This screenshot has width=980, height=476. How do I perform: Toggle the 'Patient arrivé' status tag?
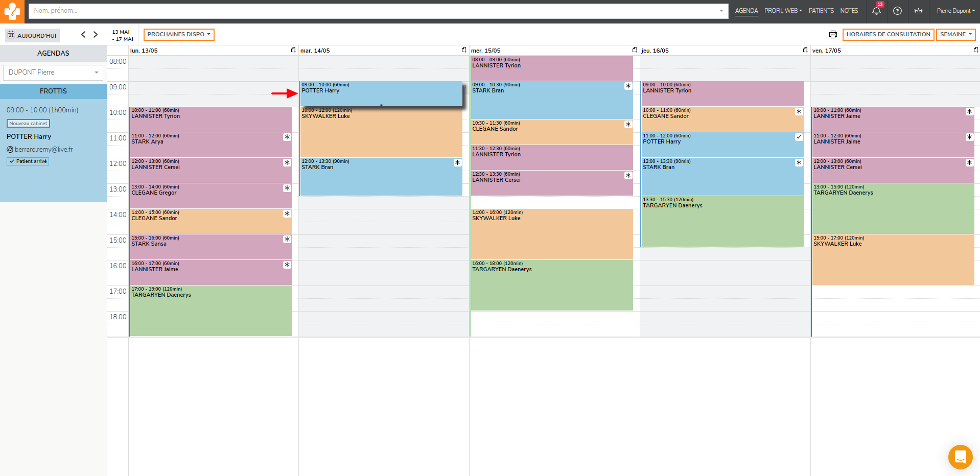(x=28, y=161)
